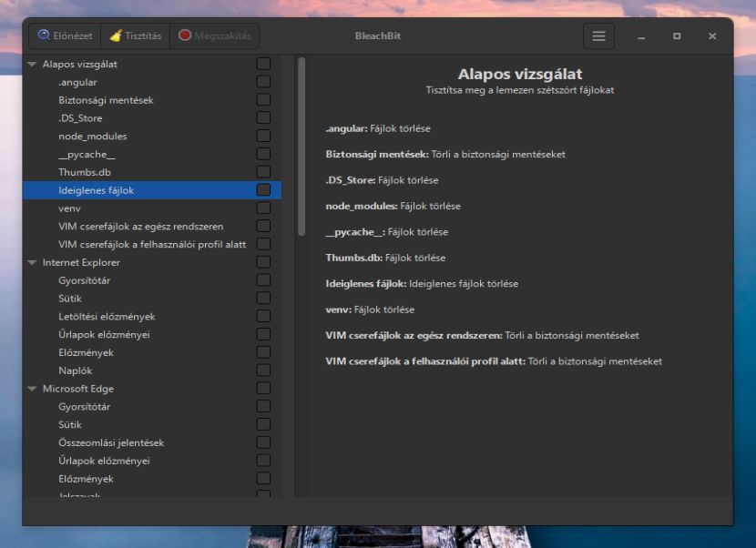Screen dimensions: 756x548
Task: Select the .DS_Store tree row
Action: (x=152, y=118)
